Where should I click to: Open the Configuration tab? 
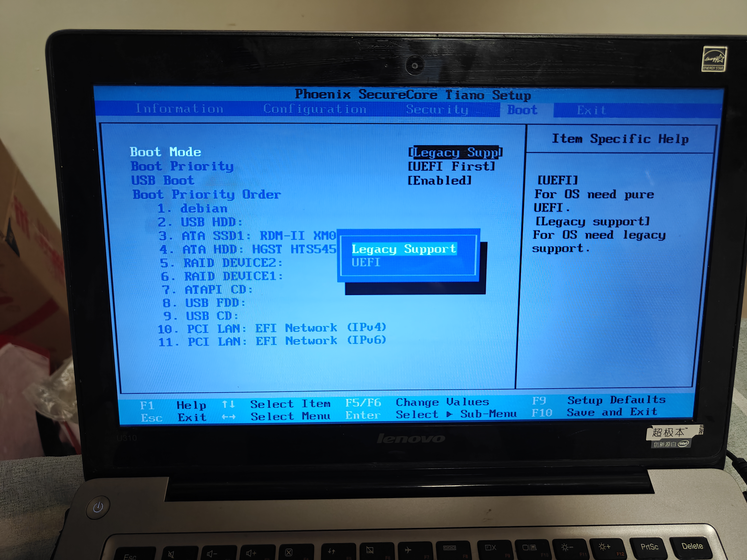[315, 109]
